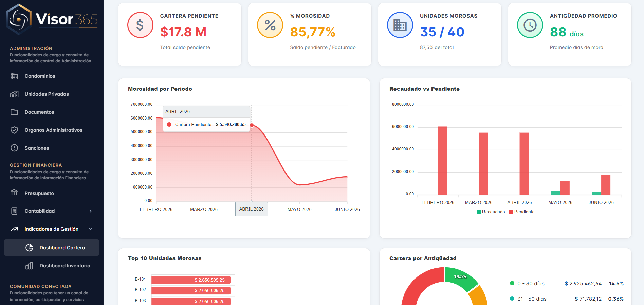Click the Presupuesto bank icon
This screenshot has height=305, width=644.
[14, 193]
